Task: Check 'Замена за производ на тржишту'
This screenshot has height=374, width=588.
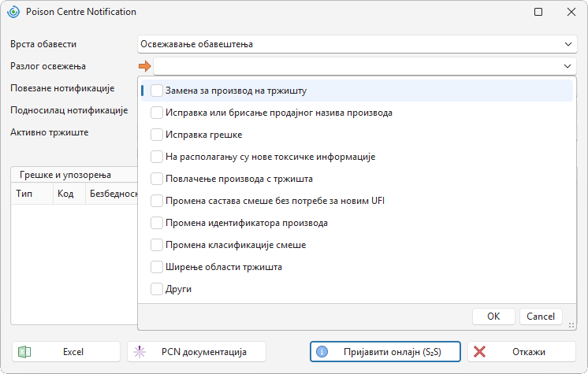Action: click(x=157, y=91)
